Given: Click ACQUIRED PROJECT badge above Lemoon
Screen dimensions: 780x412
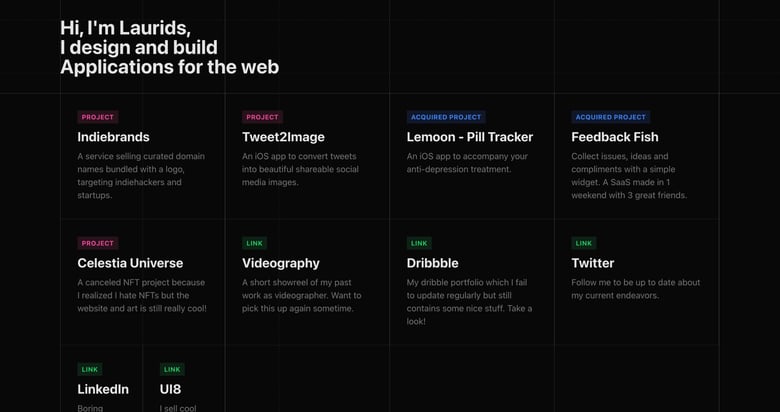Looking at the screenshot, I should click(446, 117).
